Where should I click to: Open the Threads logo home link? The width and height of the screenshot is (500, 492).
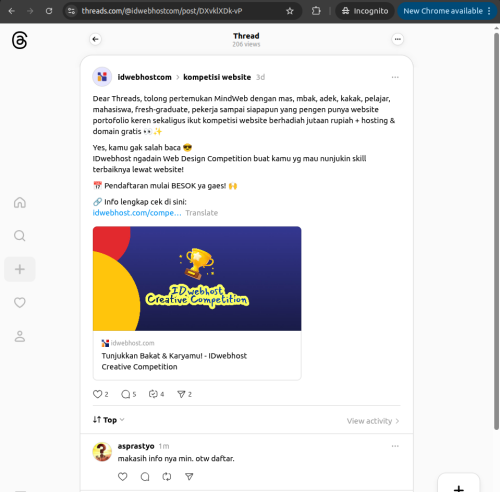(20, 40)
